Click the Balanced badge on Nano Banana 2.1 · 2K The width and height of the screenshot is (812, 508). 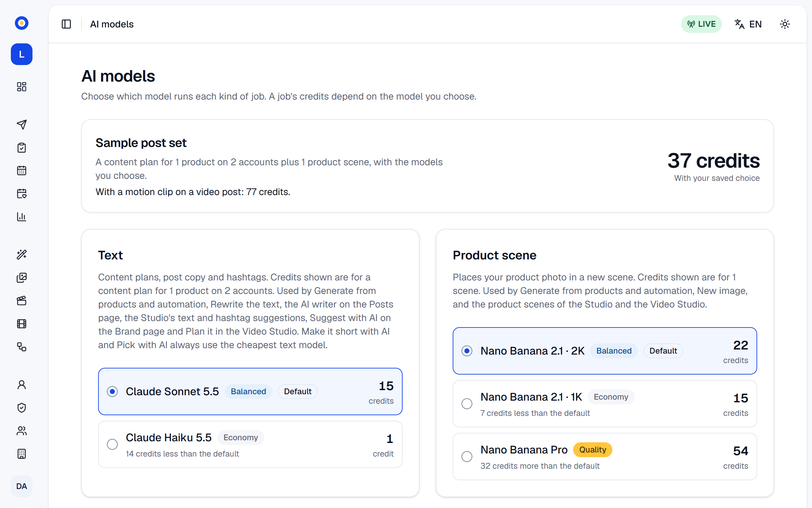click(x=614, y=351)
